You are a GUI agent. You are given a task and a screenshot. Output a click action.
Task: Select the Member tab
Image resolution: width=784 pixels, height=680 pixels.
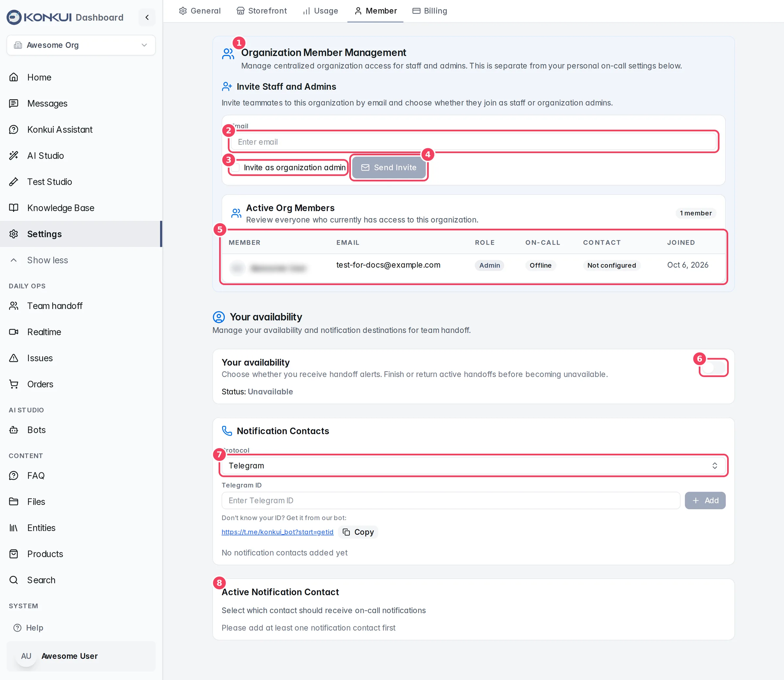[375, 11]
